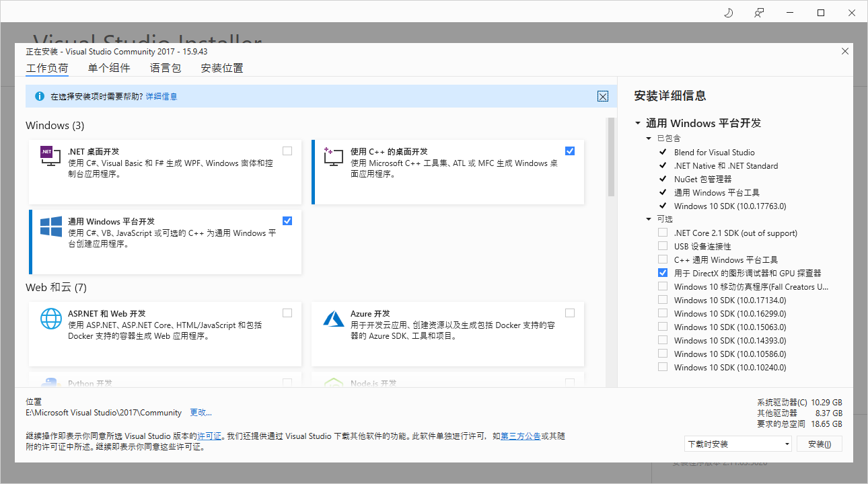Screen dimensions: 868x484
Task: Collapse the 可选 section
Action: (649, 219)
